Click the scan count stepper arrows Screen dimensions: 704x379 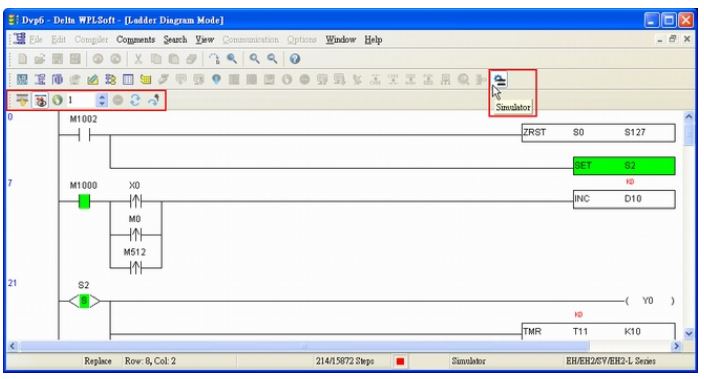102,100
